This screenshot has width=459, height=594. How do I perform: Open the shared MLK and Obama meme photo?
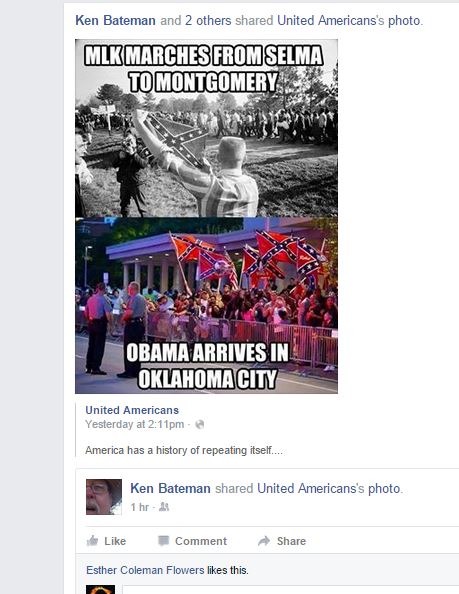206,216
